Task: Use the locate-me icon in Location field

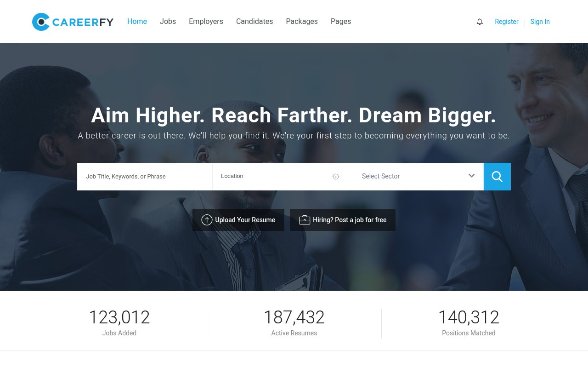Action: pos(336,177)
